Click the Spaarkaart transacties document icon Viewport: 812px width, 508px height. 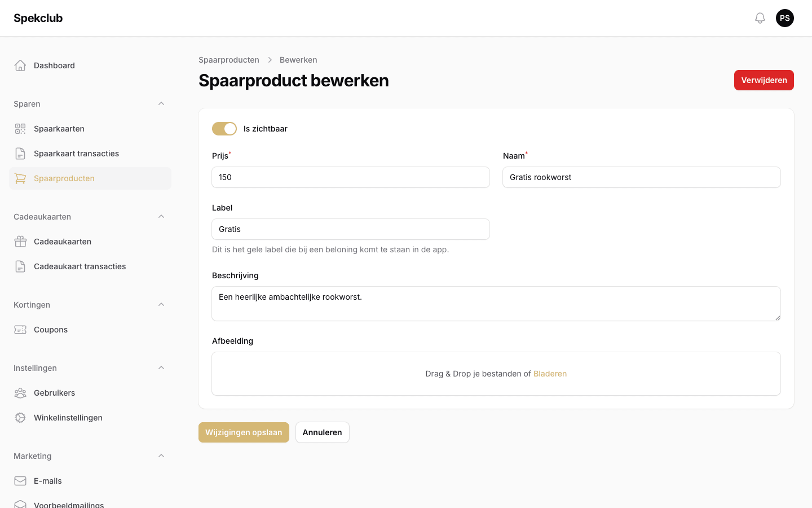20,154
